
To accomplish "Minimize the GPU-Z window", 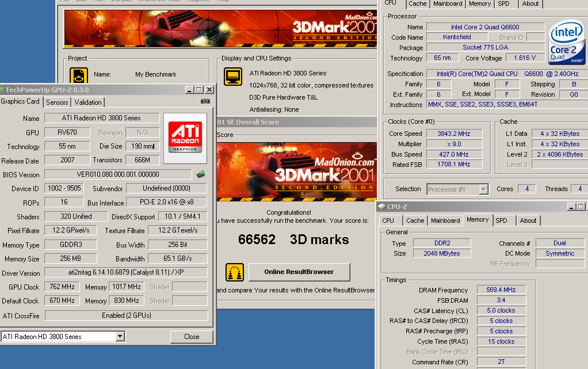I will click(x=189, y=90).
